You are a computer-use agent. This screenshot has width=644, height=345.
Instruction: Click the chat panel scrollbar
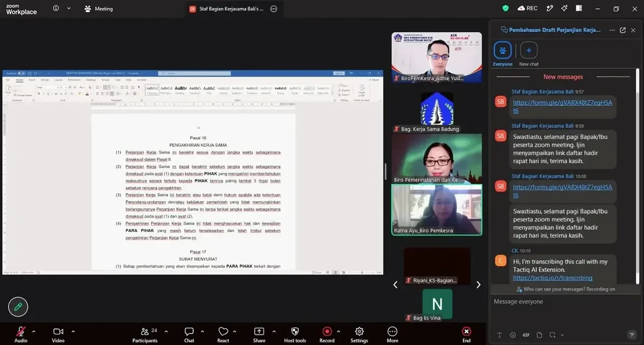coord(637,176)
